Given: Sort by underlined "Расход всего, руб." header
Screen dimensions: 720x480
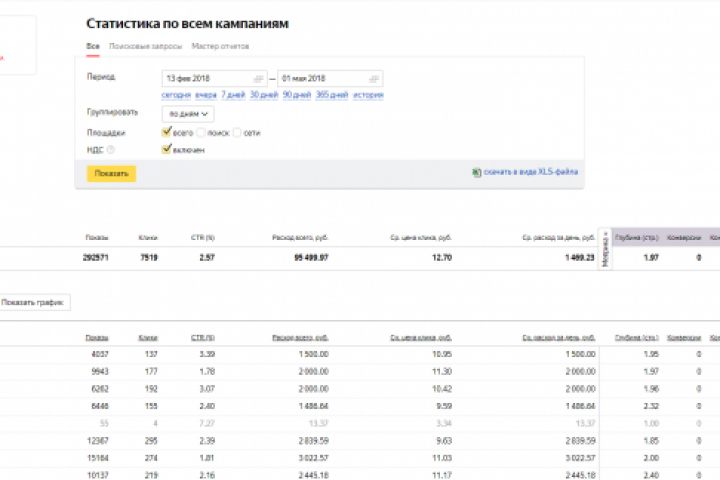Looking at the screenshot, I should [x=300, y=338].
